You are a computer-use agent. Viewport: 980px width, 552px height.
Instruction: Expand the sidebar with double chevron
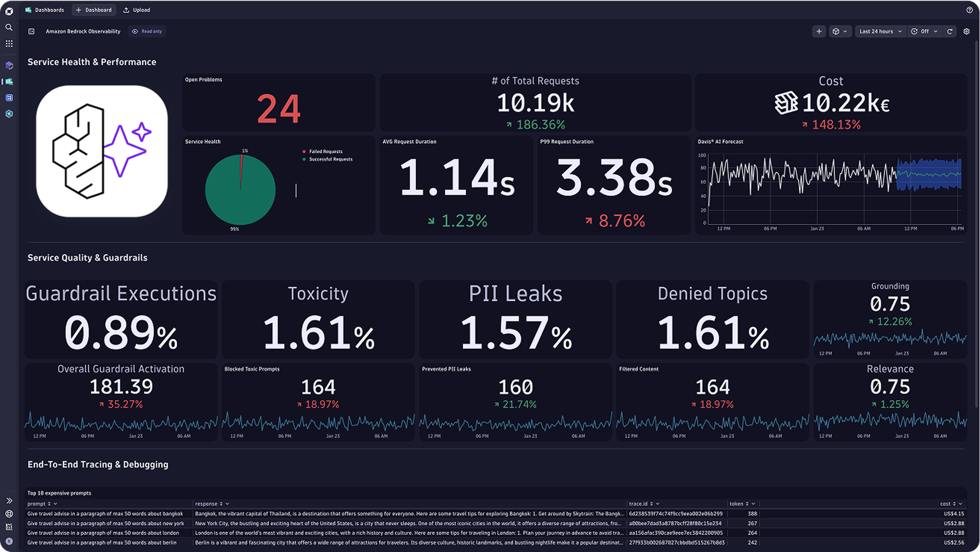click(x=9, y=500)
